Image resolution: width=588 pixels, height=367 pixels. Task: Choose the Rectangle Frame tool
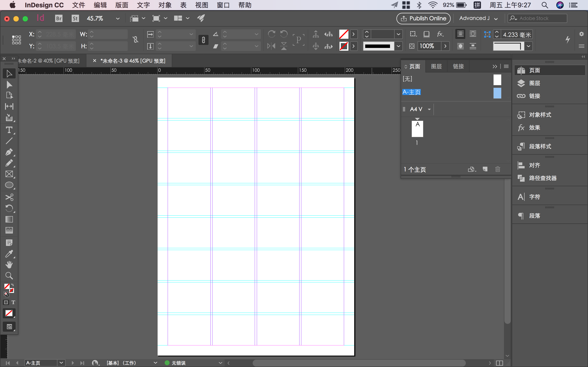9,174
